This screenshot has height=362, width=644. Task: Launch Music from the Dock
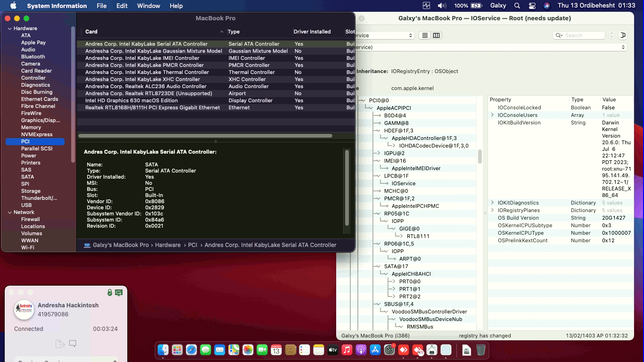tap(347, 350)
